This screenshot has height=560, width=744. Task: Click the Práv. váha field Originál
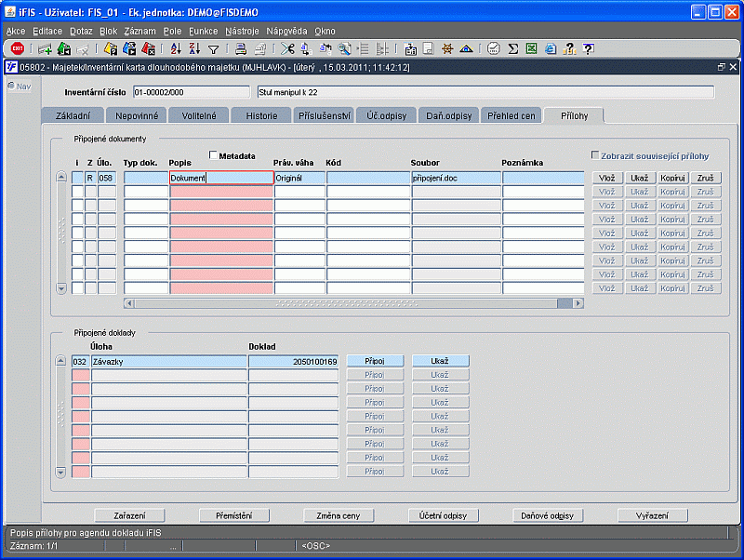coord(299,178)
